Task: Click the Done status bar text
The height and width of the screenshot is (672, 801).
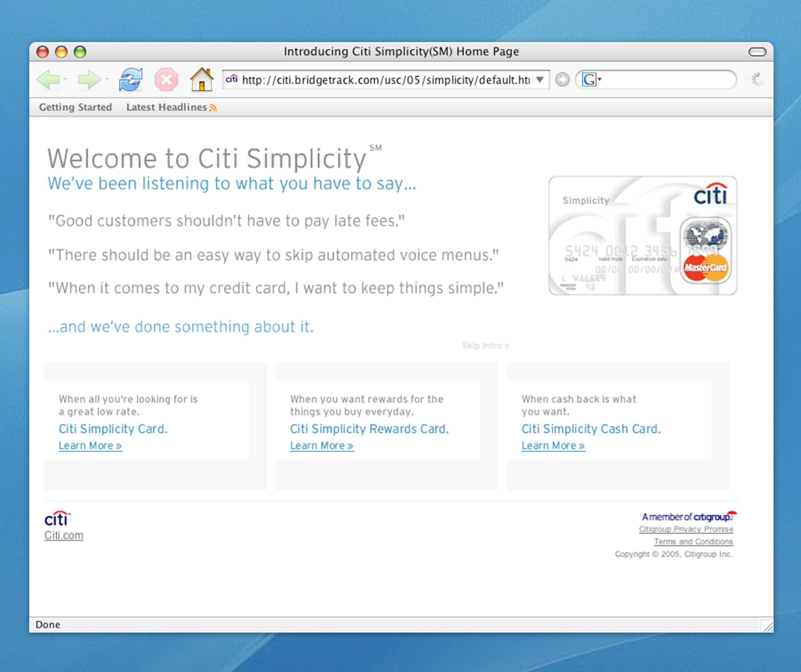Action: pyautogui.click(x=48, y=625)
